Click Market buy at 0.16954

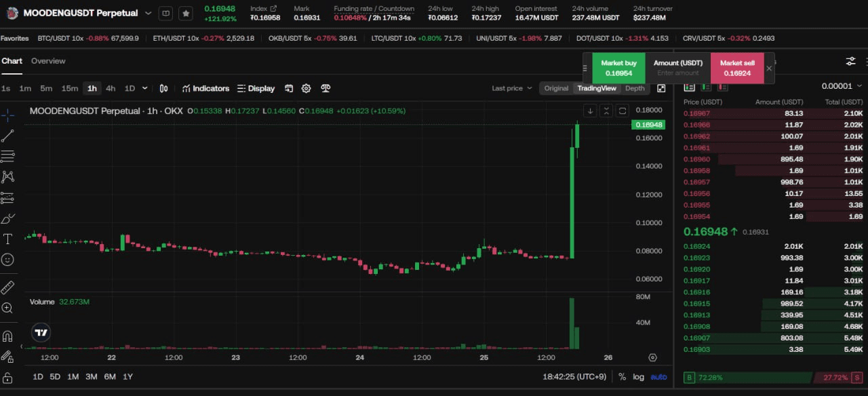pyautogui.click(x=618, y=68)
